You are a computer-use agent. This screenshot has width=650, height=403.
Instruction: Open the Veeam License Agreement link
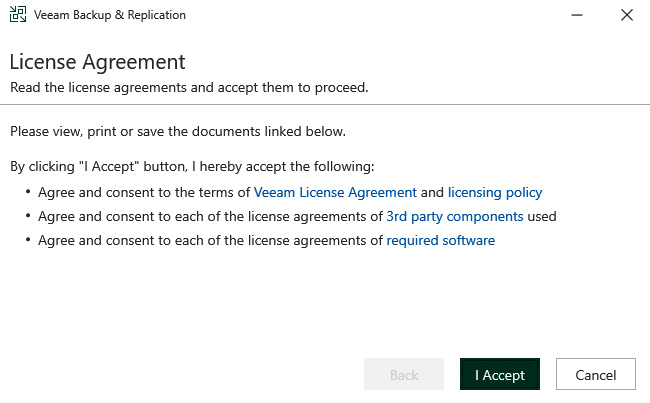coord(335,192)
